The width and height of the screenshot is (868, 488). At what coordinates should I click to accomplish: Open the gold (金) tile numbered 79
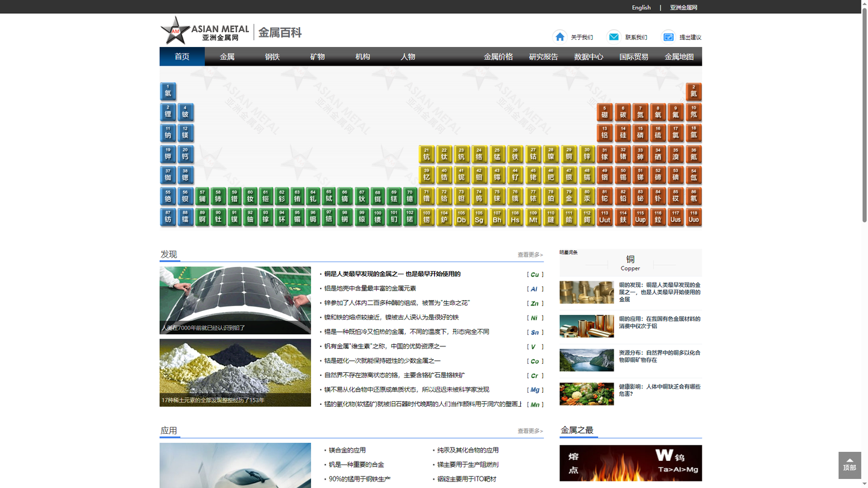569,196
